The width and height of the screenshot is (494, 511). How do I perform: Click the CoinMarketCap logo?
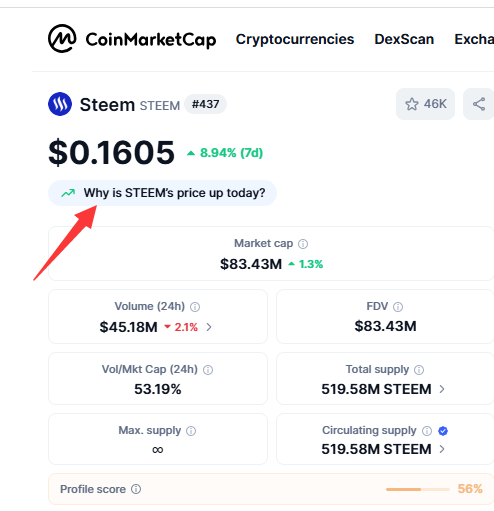pyautogui.click(x=132, y=39)
